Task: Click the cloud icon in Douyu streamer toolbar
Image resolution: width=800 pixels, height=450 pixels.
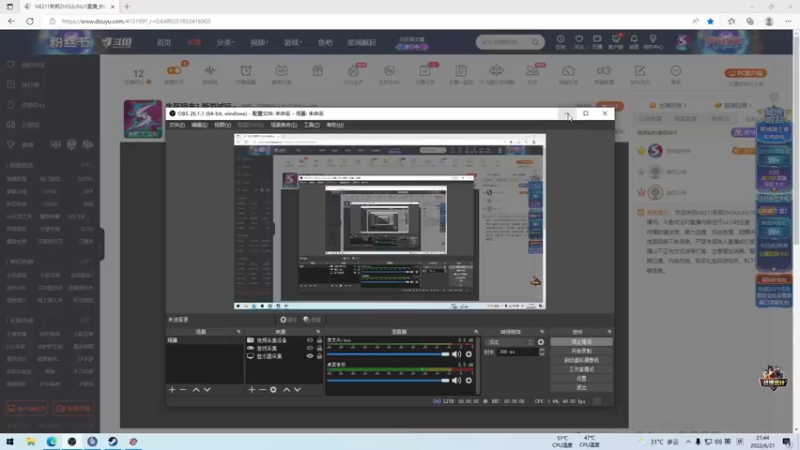Action: coord(496,73)
